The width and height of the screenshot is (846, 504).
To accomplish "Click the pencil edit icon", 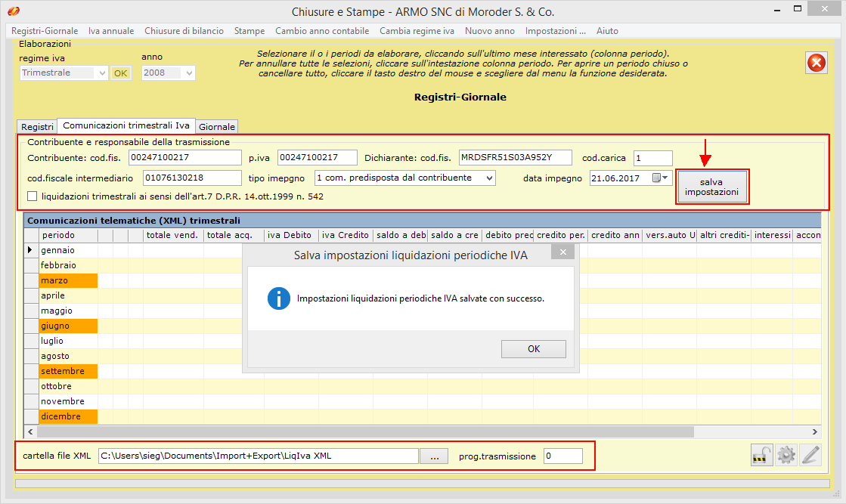I will [810, 455].
